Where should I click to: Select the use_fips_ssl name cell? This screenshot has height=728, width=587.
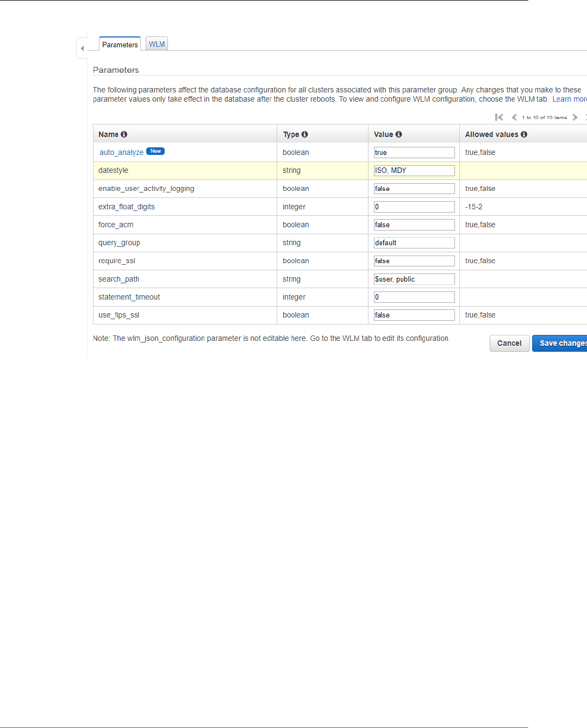(x=185, y=315)
